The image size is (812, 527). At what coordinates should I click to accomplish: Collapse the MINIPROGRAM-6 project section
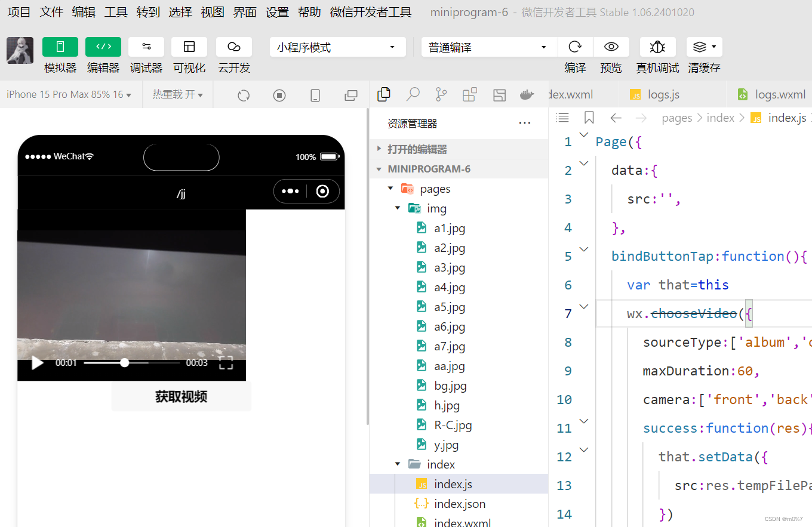pos(459,169)
